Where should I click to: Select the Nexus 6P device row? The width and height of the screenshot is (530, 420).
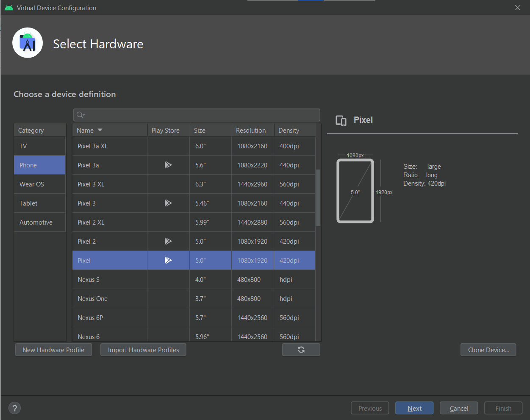110,317
